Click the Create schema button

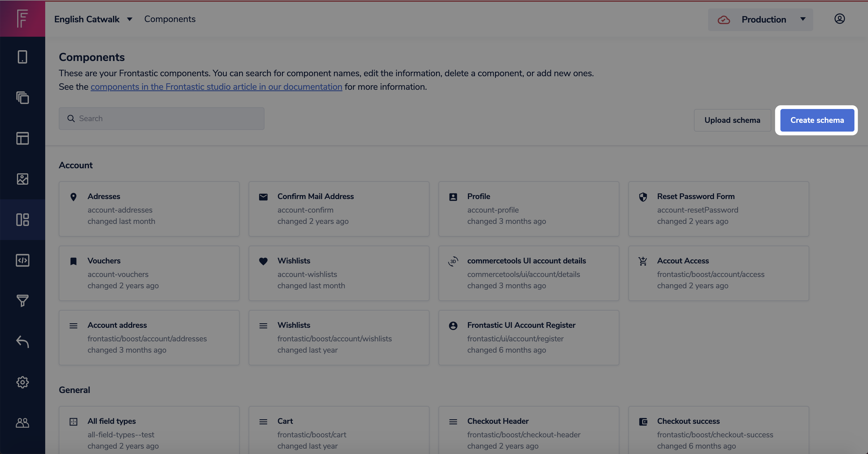pyautogui.click(x=817, y=120)
